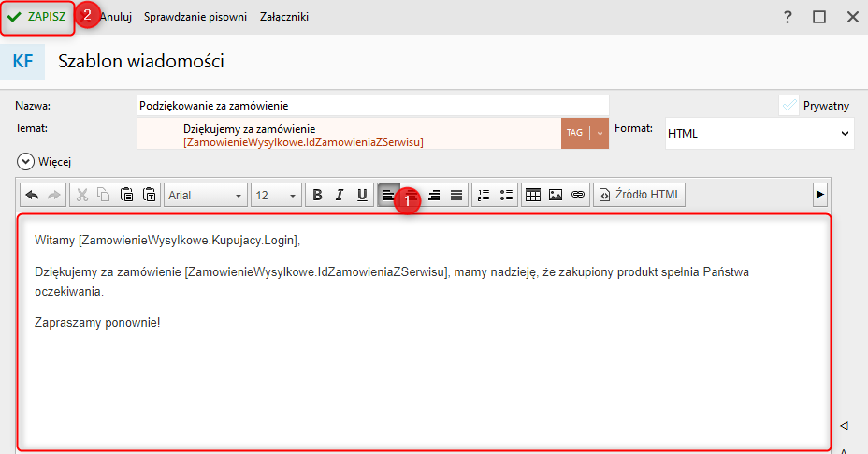
Task: Open the Arial font family dropdown
Action: (206, 195)
